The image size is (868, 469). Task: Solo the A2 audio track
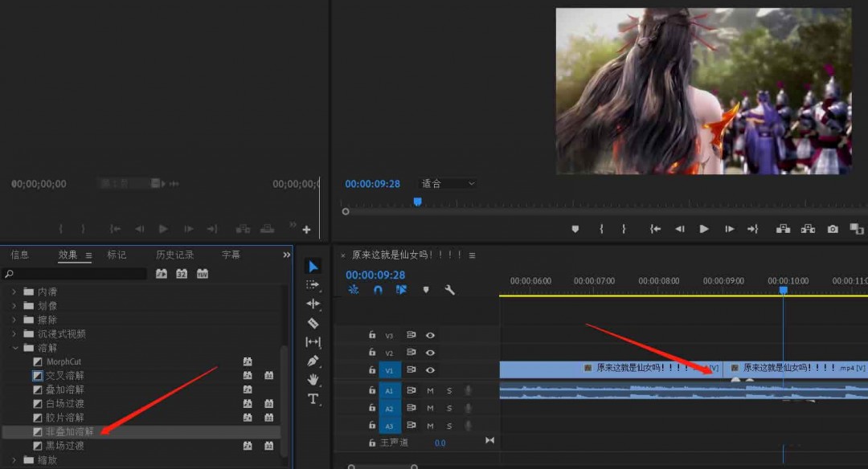(450, 410)
